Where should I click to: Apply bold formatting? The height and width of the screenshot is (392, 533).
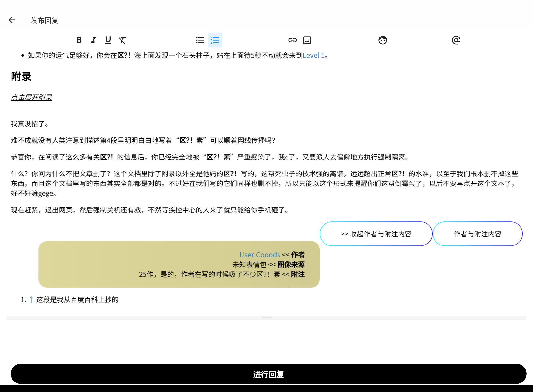(79, 40)
